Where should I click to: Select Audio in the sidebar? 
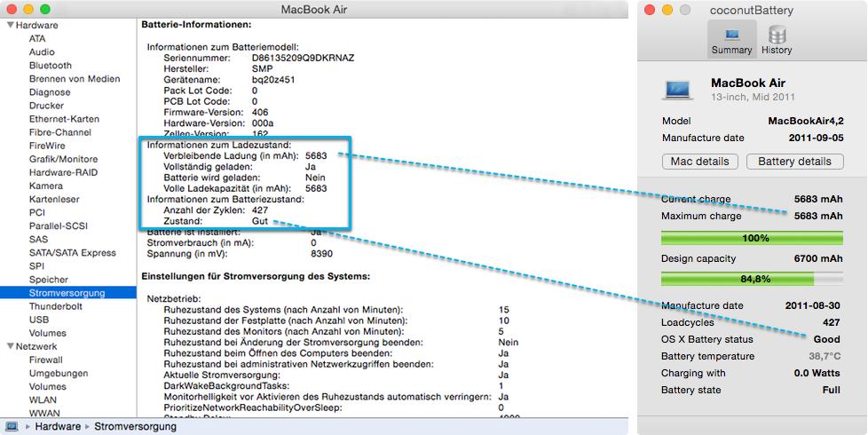[42, 52]
